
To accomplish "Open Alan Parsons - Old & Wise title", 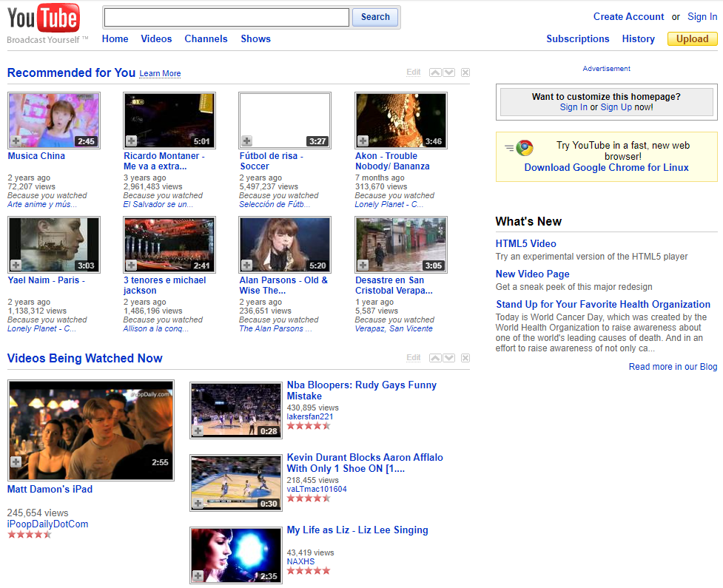I will click(283, 285).
